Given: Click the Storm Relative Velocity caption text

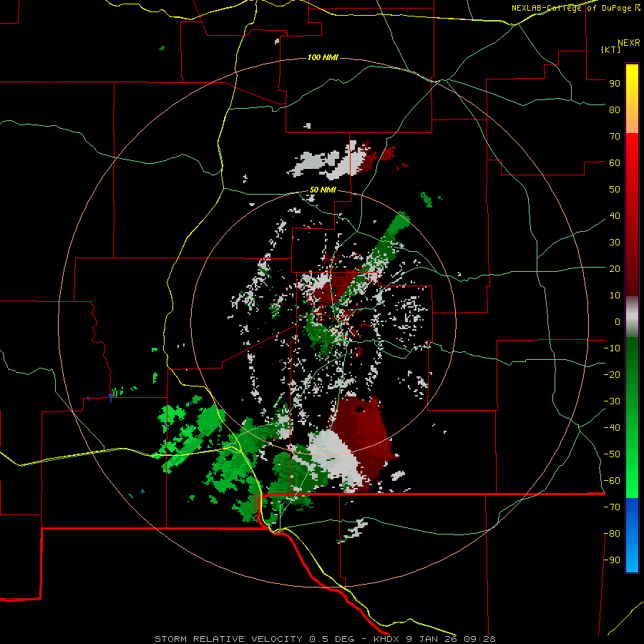Looking at the screenshot, I should [x=325, y=639].
